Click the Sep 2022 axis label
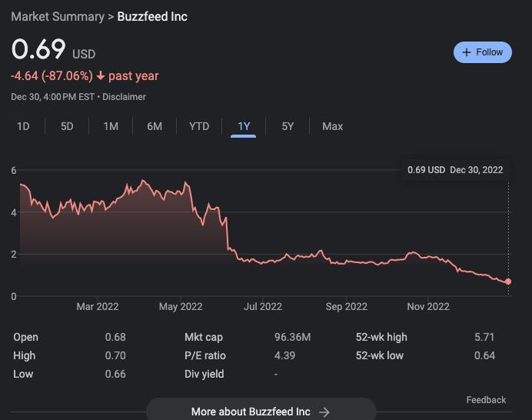This screenshot has height=420, width=532. tap(347, 307)
